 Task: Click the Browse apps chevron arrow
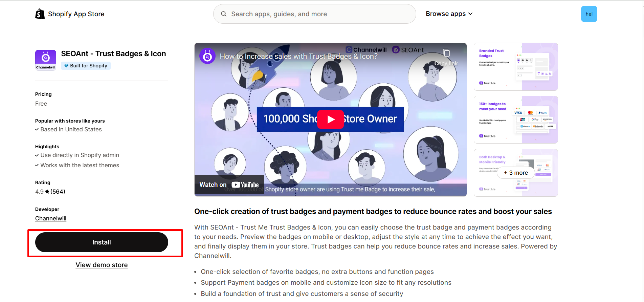pos(470,14)
